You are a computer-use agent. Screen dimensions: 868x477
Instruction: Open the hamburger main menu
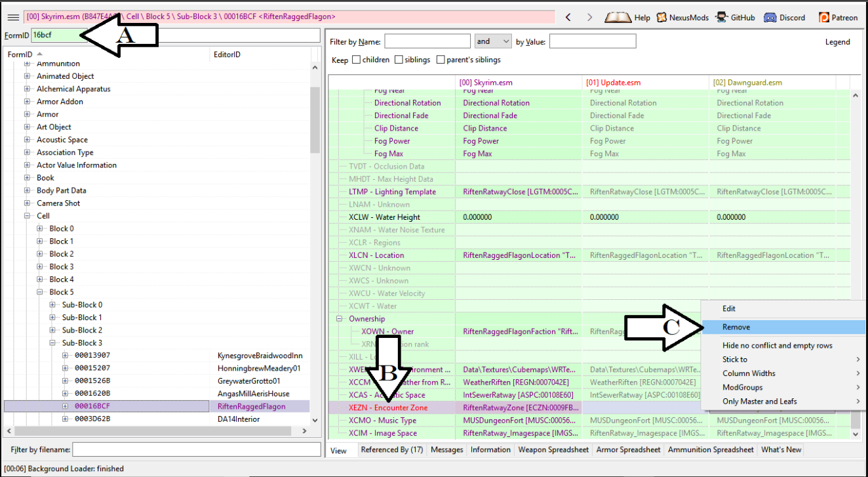click(x=12, y=18)
